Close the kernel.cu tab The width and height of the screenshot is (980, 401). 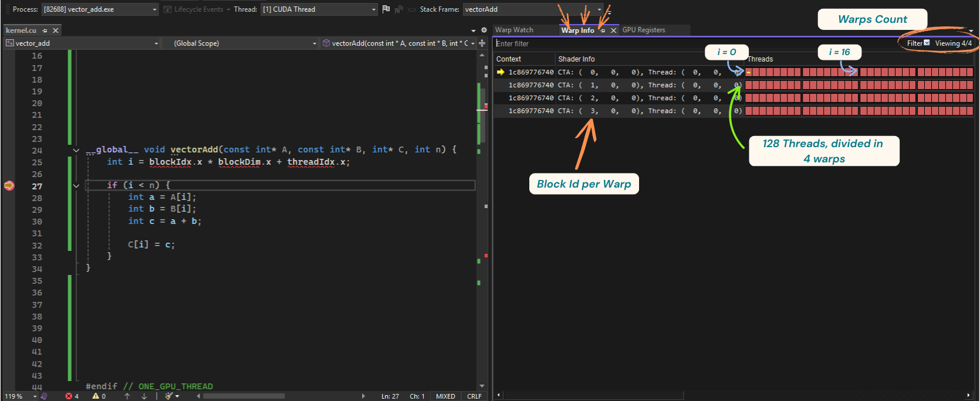[x=56, y=30]
